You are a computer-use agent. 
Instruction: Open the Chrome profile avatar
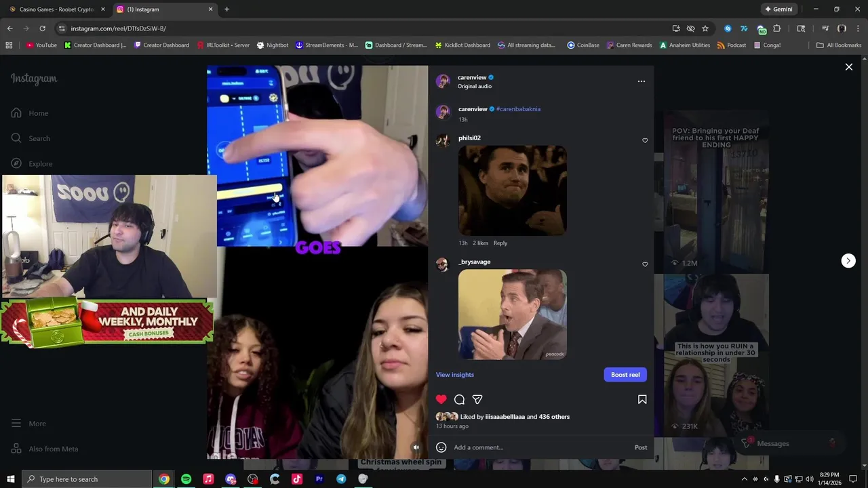tap(842, 28)
